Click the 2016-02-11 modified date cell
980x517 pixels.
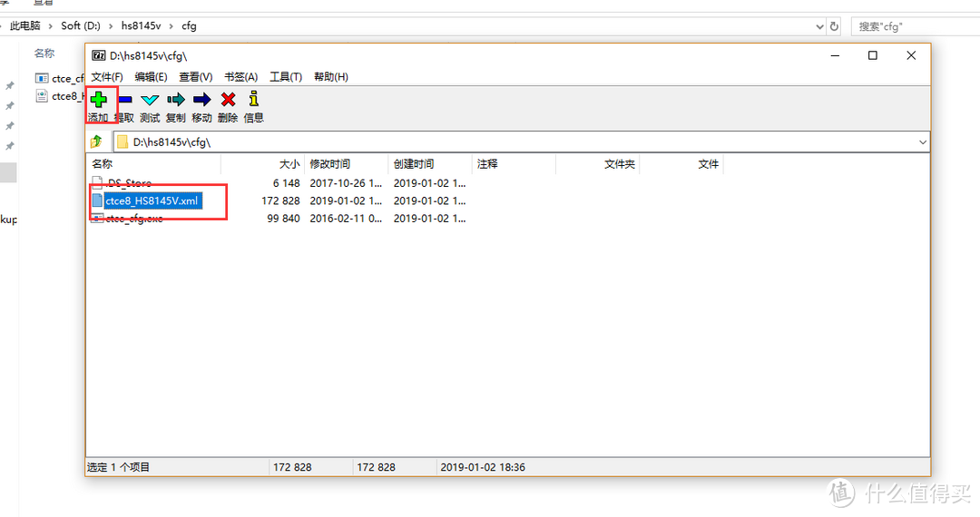[346, 219]
